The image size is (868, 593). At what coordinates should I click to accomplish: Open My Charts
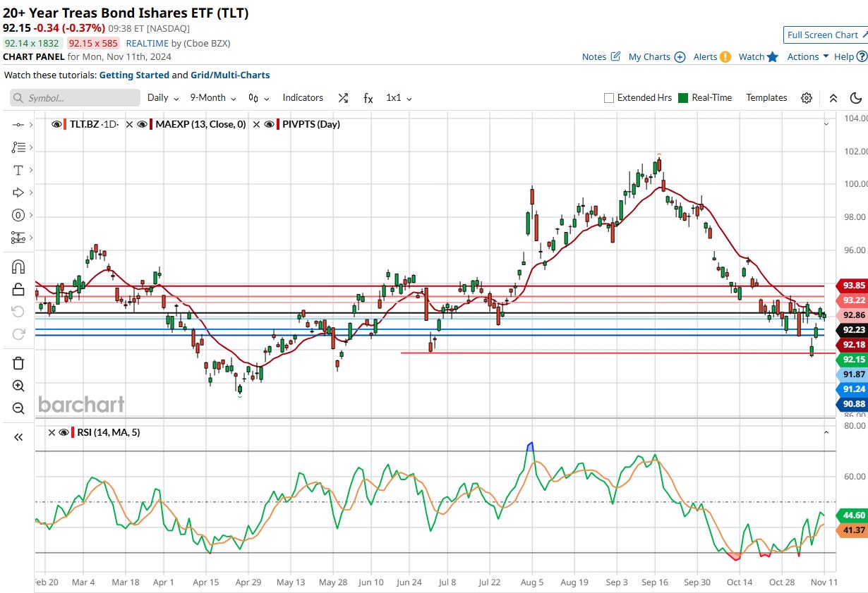point(649,56)
